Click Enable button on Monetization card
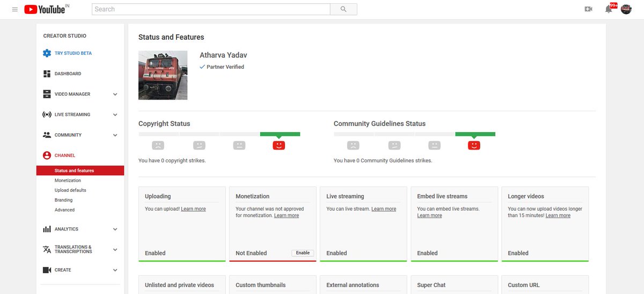The width and height of the screenshot is (644, 294). pos(303,253)
